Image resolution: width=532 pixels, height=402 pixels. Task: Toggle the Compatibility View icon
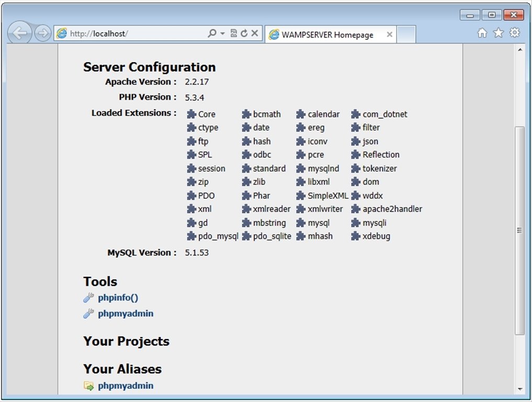coord(233,33)
